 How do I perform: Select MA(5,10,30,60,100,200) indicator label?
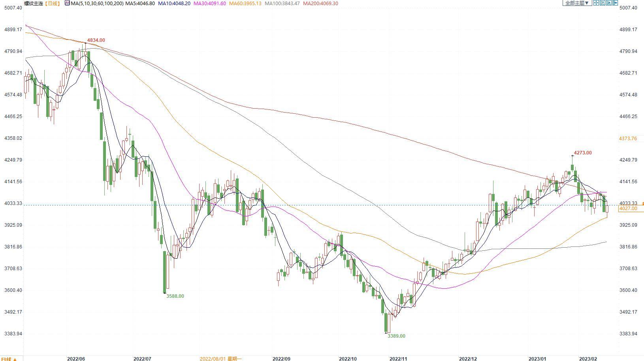coord(97,3)
